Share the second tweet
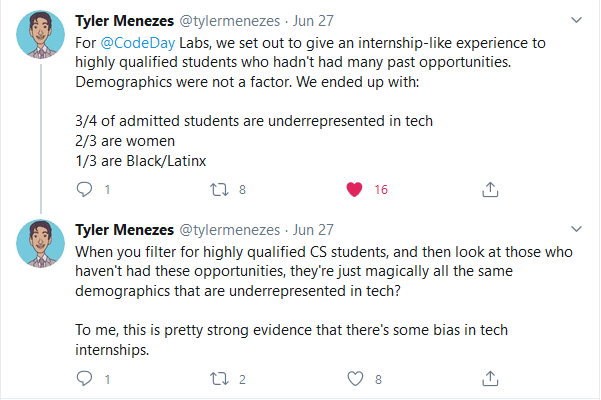This screenshot has height=400, width=601. (x=490, y=379)
